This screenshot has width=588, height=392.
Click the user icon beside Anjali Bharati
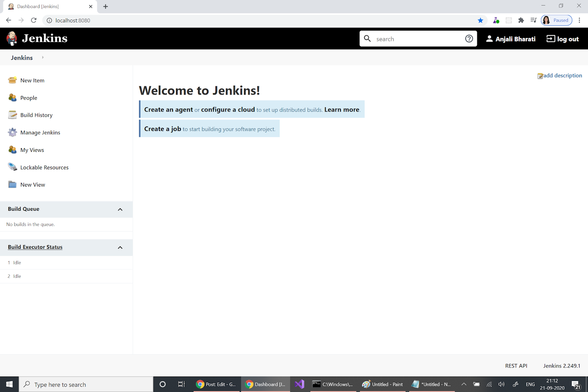pos(489,39)
